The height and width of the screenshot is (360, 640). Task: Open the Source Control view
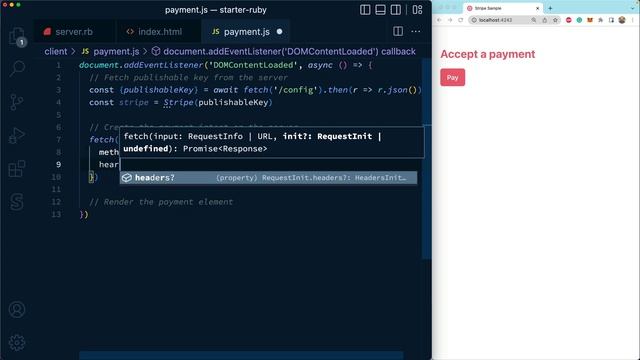17,102
